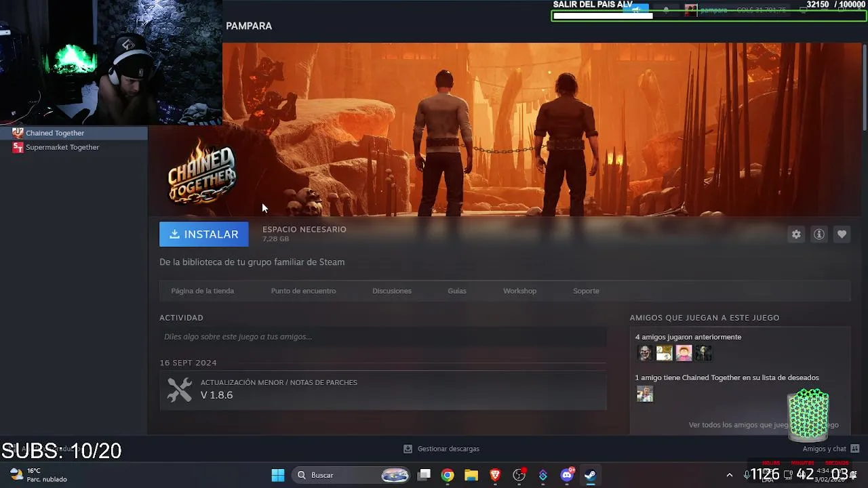This screenshot has height=488, width=868.
Task: Click the Steam library vertical scrollbar
Action: click(865, 88)
